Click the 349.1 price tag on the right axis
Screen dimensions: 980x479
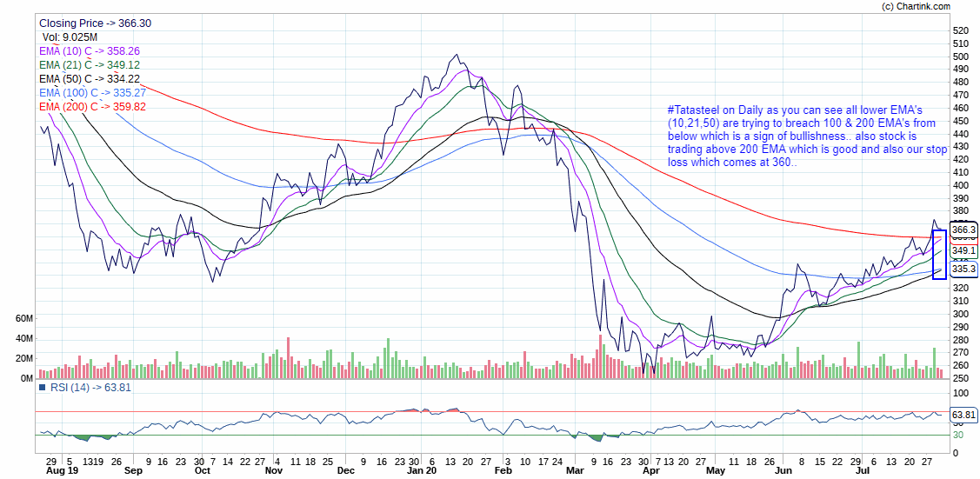[963, 250]
